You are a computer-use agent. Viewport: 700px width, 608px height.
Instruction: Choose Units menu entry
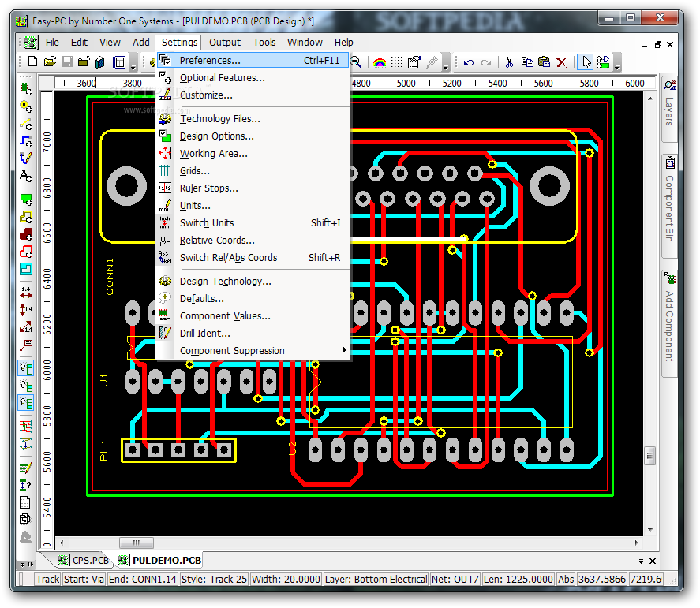coord(253,206)
